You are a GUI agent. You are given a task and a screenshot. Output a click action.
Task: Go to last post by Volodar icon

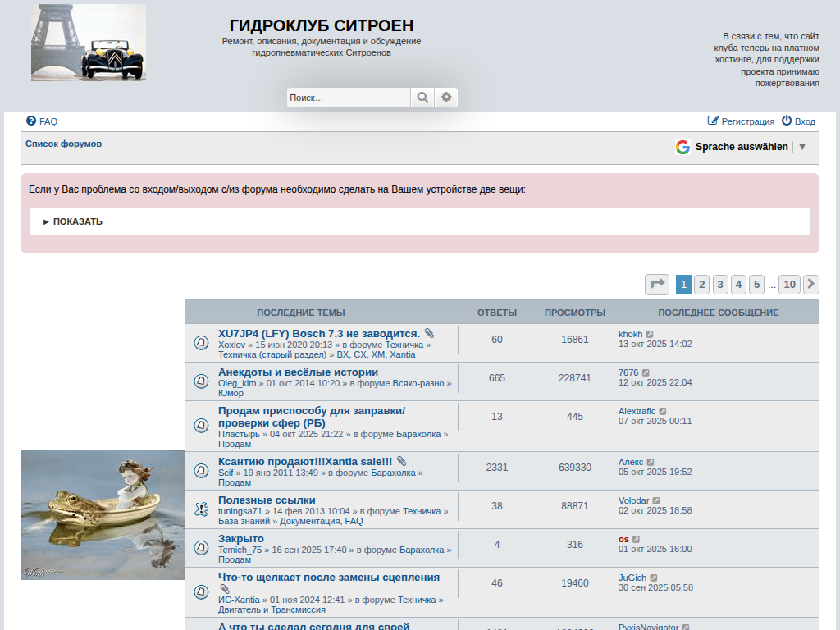click(x=656, y=500)
